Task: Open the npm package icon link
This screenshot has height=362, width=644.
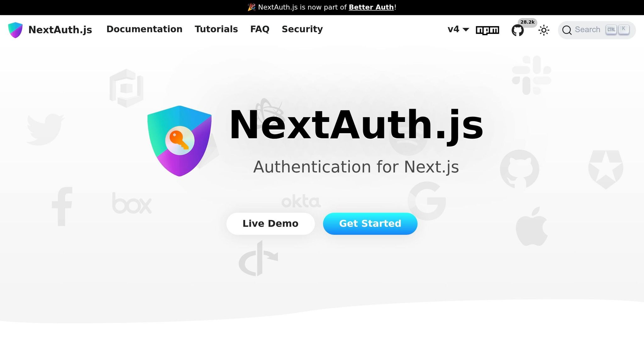Action: tap(487, 30)
